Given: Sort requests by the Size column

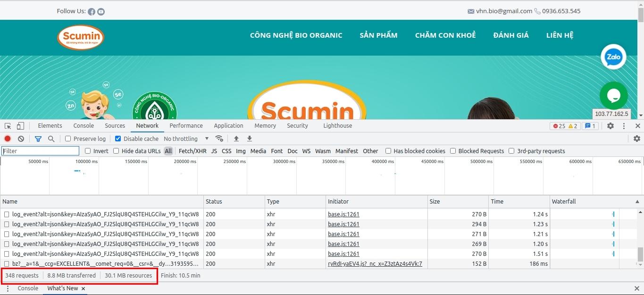Looking at the screenshot, I should pyautogui.click(x=458, y=202).
